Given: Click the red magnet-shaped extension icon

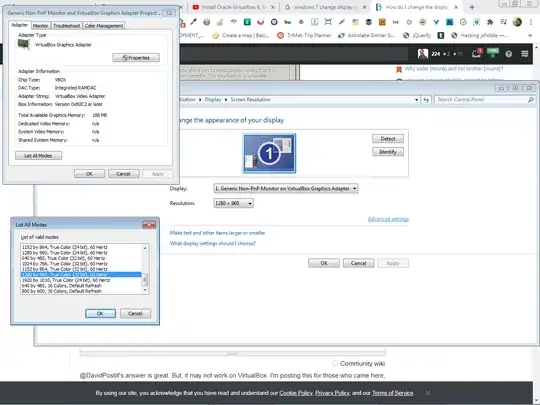Looking at the screenshot, I should tap(260, 22).
